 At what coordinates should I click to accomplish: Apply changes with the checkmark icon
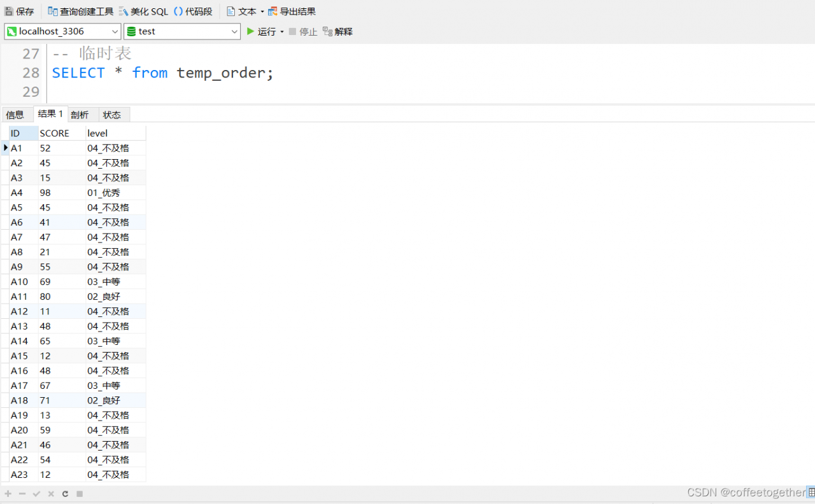pos(36,494)
